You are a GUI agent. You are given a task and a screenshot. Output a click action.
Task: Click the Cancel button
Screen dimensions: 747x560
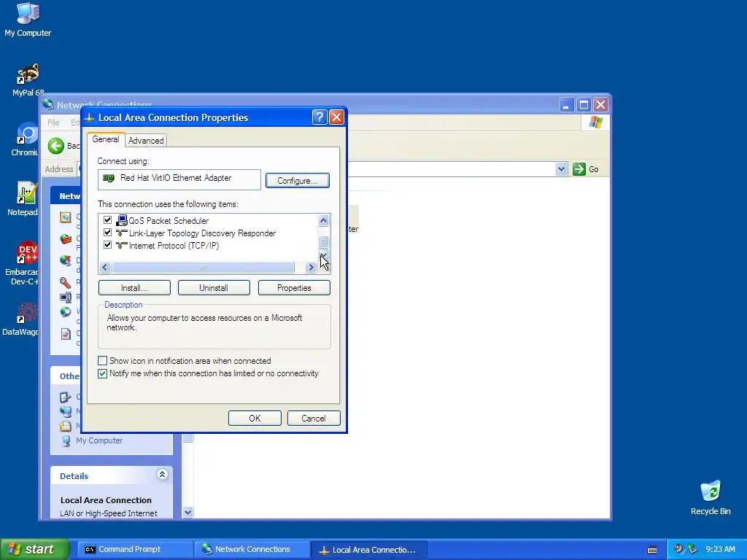[314, 418]
